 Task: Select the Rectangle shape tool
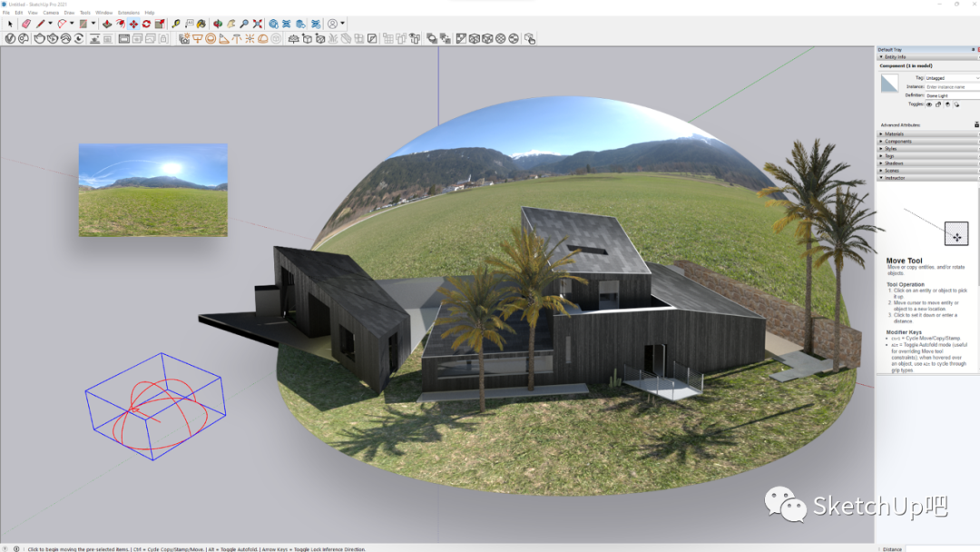pos(83,24)
